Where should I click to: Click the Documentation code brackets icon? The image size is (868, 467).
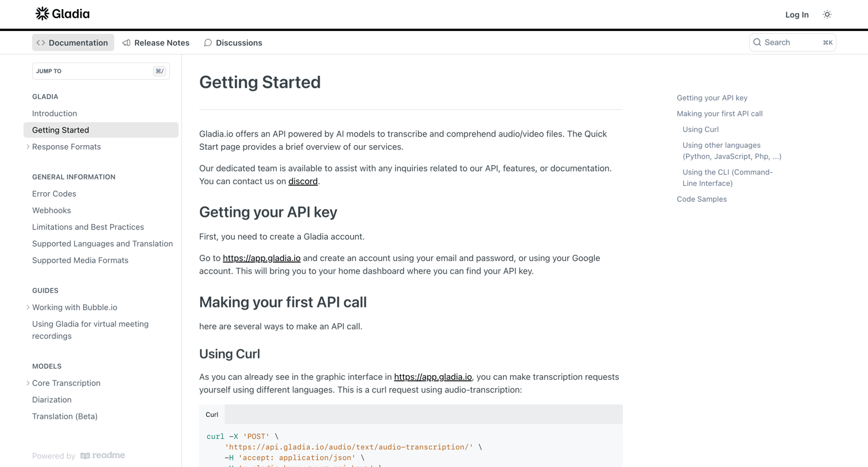click(41, 42)
